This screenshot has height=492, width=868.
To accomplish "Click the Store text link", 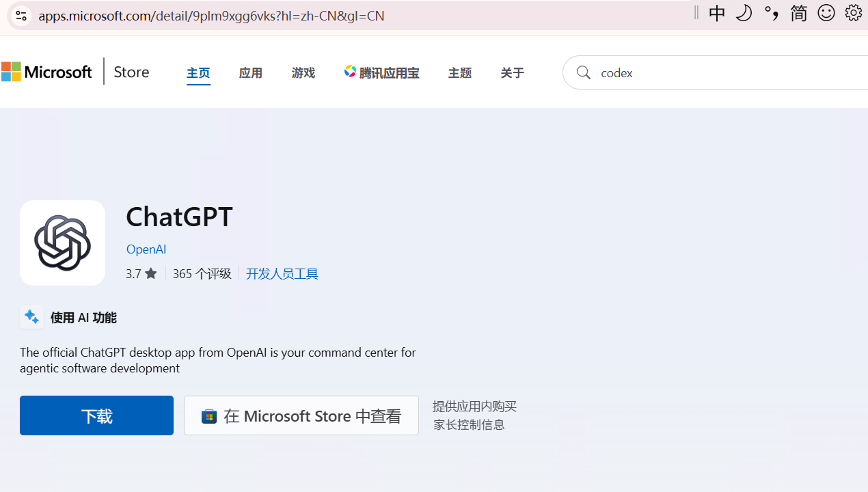I will pos(131,72).
